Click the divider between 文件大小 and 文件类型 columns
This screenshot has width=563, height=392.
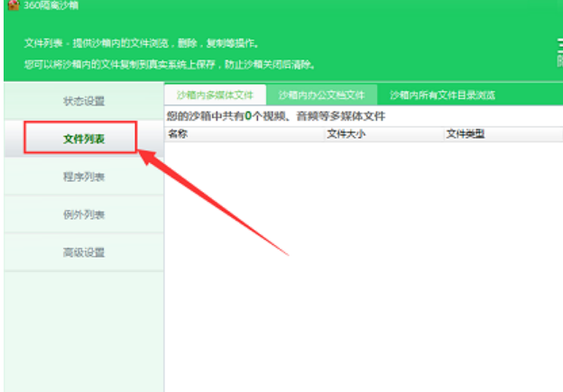tap(444, 133)
